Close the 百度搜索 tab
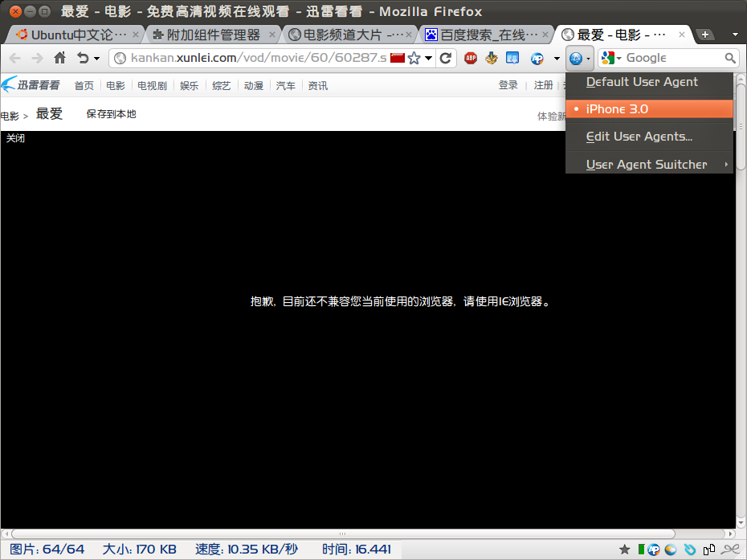 click(545, 35)
